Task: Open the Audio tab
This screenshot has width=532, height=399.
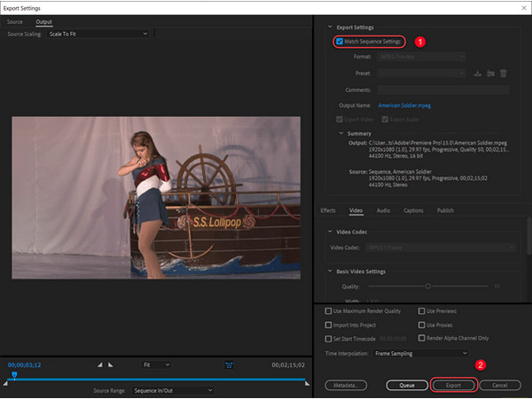Action: click(x=383, y=210)
